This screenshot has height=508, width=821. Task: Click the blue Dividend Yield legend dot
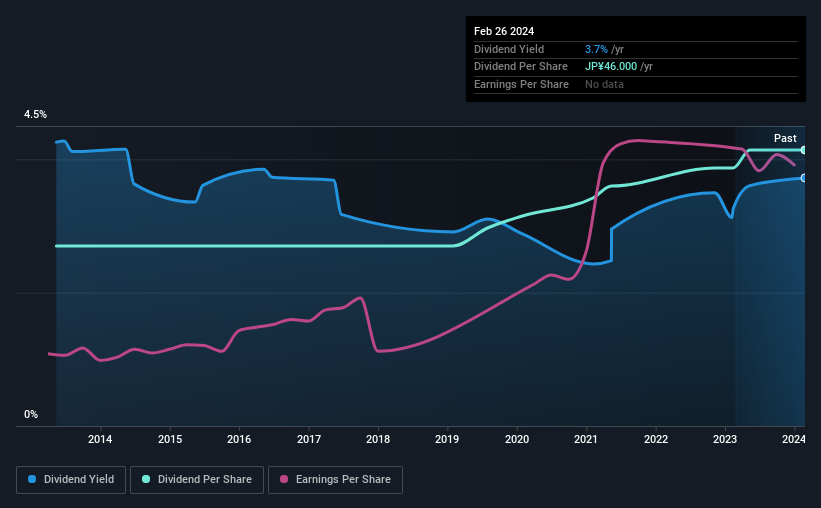pyautogui.click(x=32, y=479)
